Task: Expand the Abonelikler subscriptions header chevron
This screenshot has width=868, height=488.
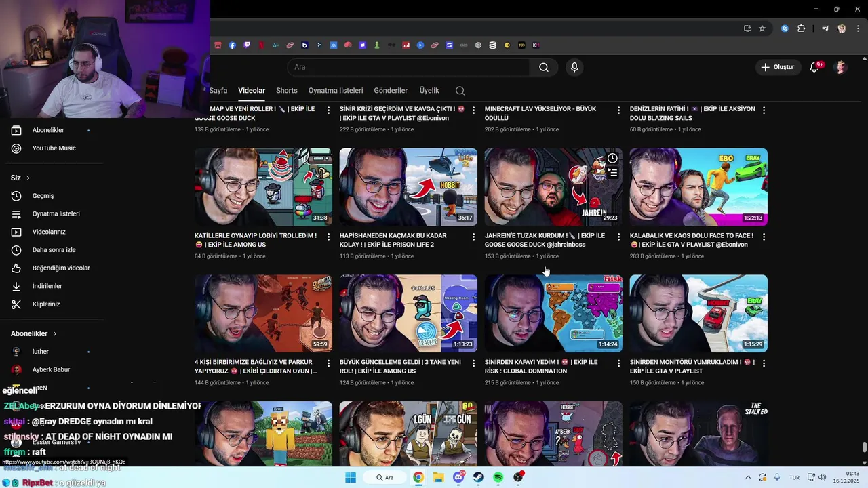Action: (54, 334)
